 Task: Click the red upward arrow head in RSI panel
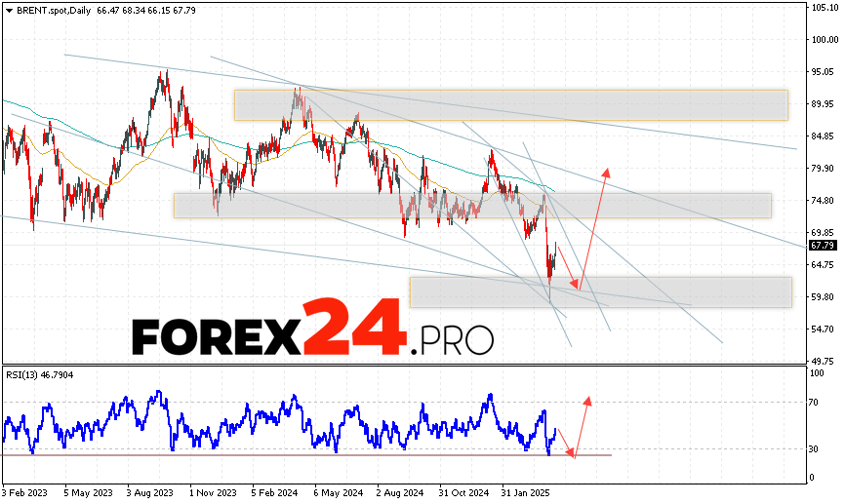(x=587, y=399)
